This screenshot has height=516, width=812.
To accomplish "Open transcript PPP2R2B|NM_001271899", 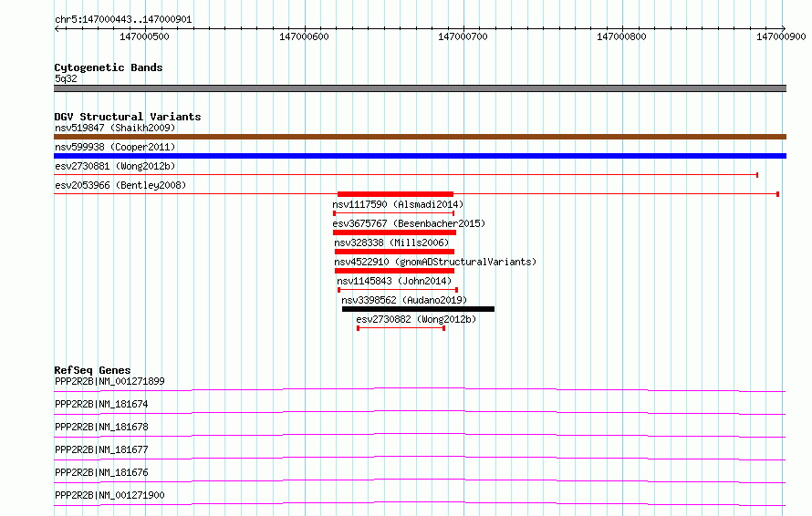I will click(x=109, y=381).
